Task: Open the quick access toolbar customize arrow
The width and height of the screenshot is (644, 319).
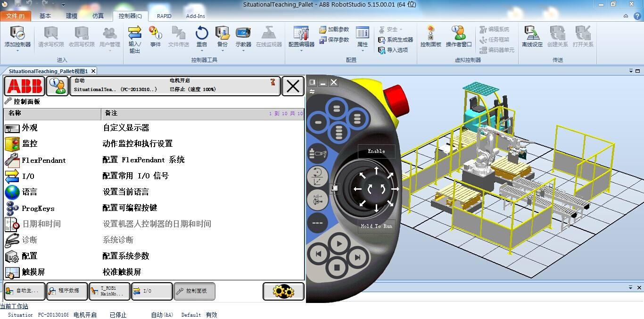Action: [x=64, y=4]
